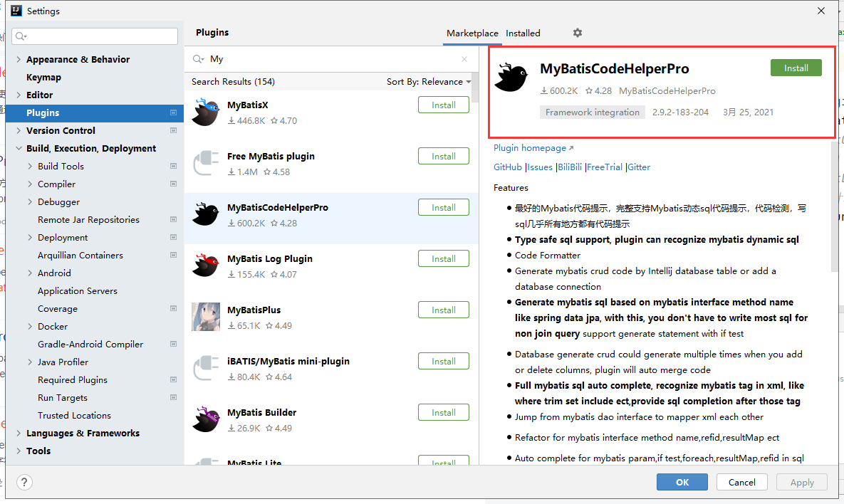Click the search magnifier icon in plugin search
The width and height of the screenshot is (844, 504).
[198, 59]
